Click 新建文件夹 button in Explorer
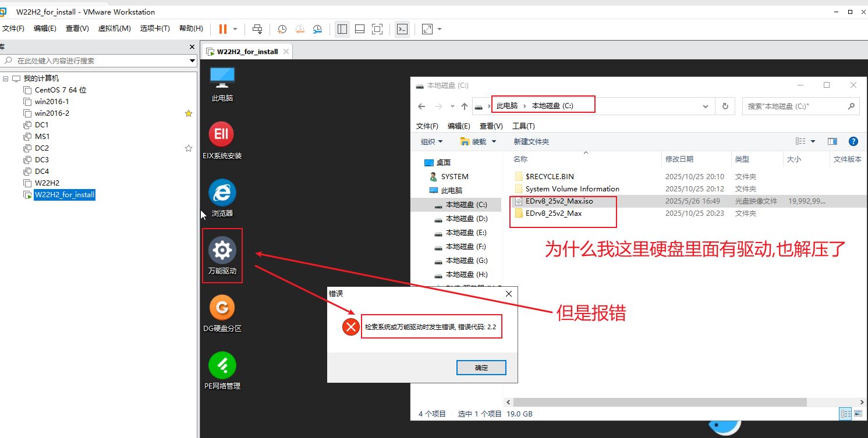This screenshot has width=868, height=438. [x=531, y=141]
